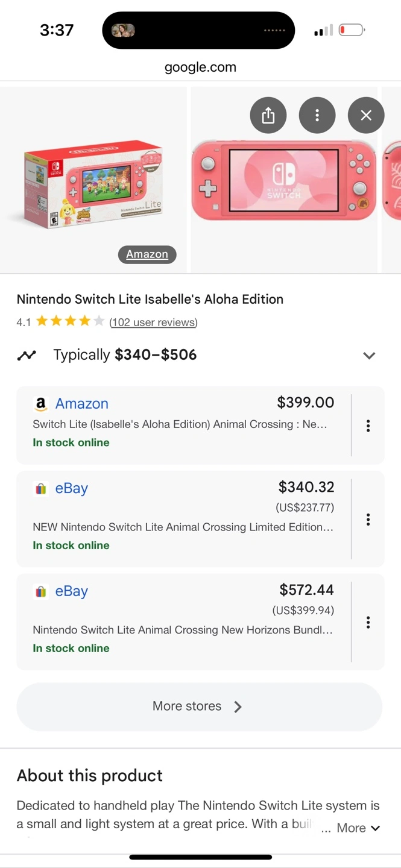Open the eBay link priced $572.44

[72, 591]
